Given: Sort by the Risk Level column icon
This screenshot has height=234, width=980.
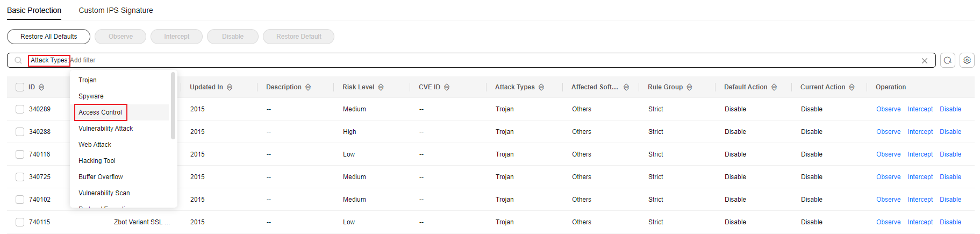Looking at the screenshot, I should point(381,87).
